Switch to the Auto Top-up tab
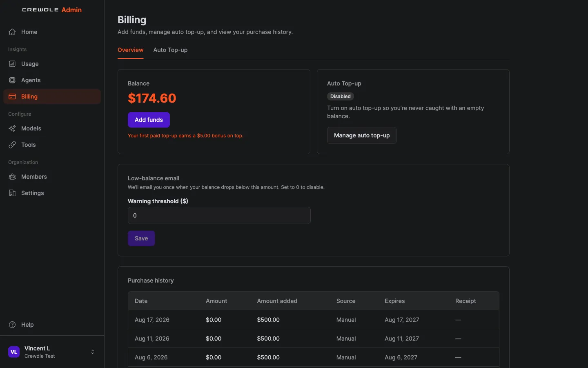Viewport: 588px width, 368px height. coord(170,50)
